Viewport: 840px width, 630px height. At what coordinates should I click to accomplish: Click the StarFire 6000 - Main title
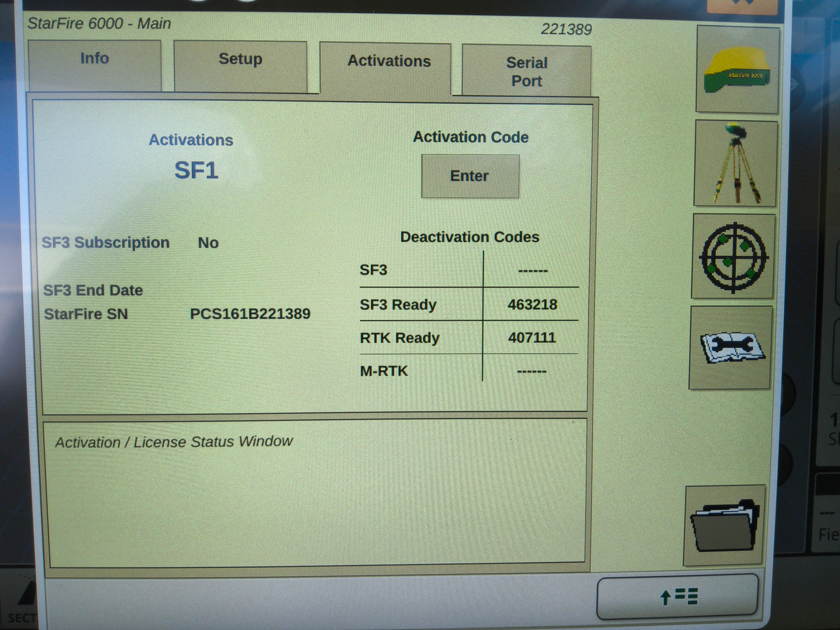tap(99, 23)
